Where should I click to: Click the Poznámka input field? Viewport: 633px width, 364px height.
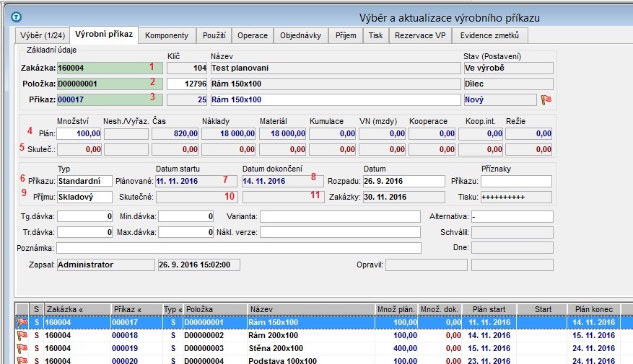pos(239,248)
